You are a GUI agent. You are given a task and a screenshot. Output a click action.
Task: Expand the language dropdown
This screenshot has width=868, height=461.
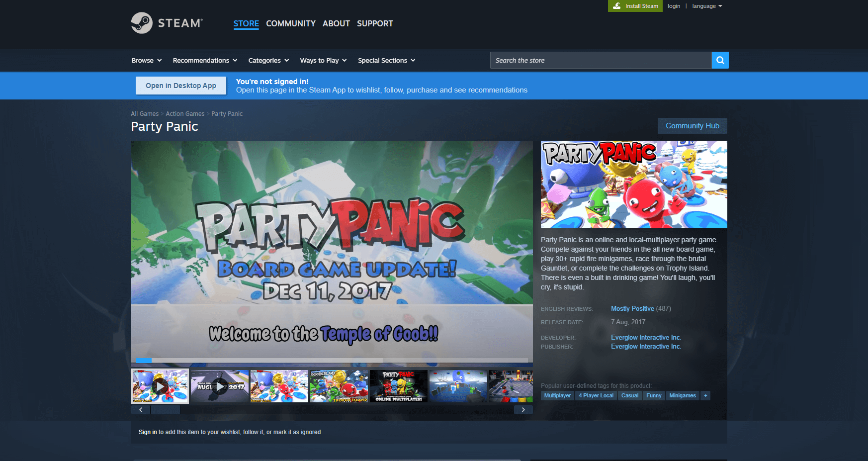707,6
